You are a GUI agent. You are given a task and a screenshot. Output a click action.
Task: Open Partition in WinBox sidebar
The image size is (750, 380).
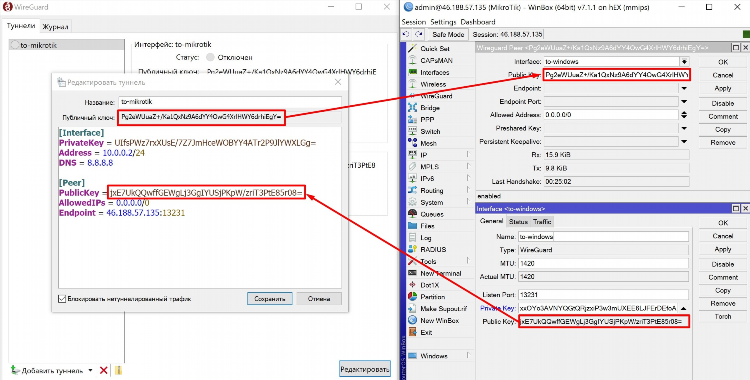(x=432, y=297)
